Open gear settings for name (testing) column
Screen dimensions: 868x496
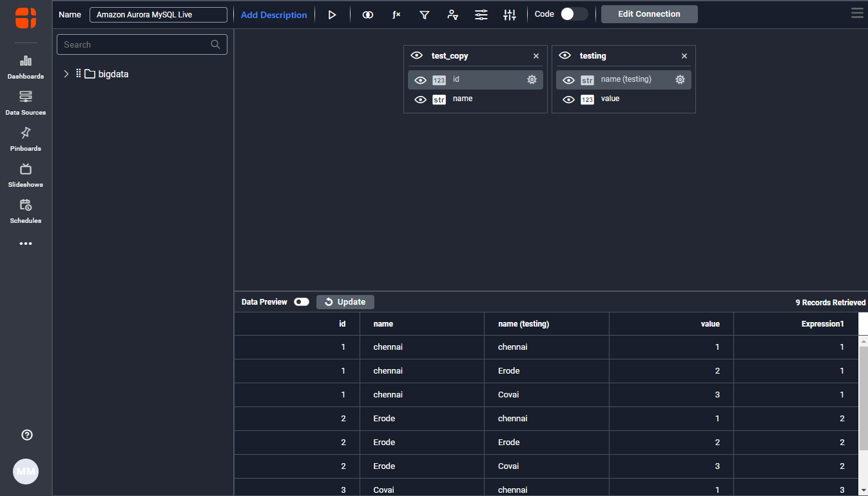coord(680,80)
